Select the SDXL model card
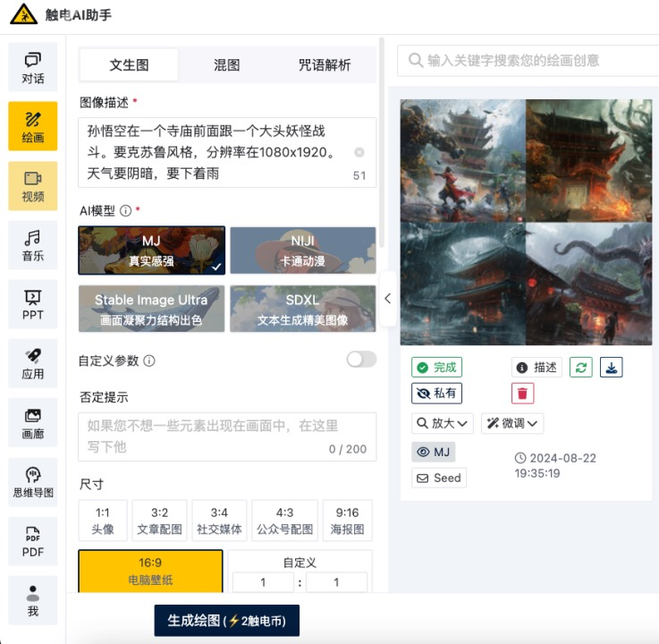This screenshot has width=659, height=644. tap(302, 309)
